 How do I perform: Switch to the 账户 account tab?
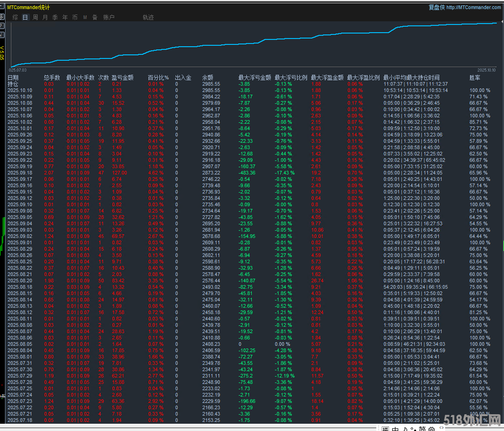click(x=109, y=17)
